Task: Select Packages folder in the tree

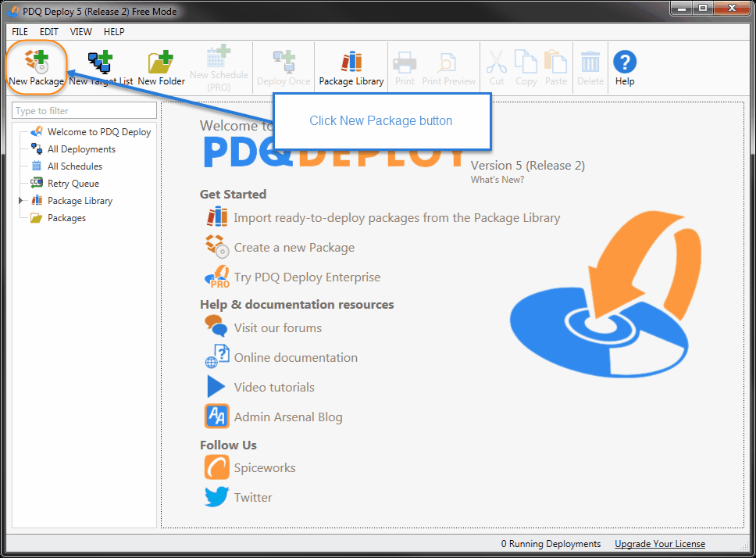Action: pyautogui.click(x=59, y=218)
